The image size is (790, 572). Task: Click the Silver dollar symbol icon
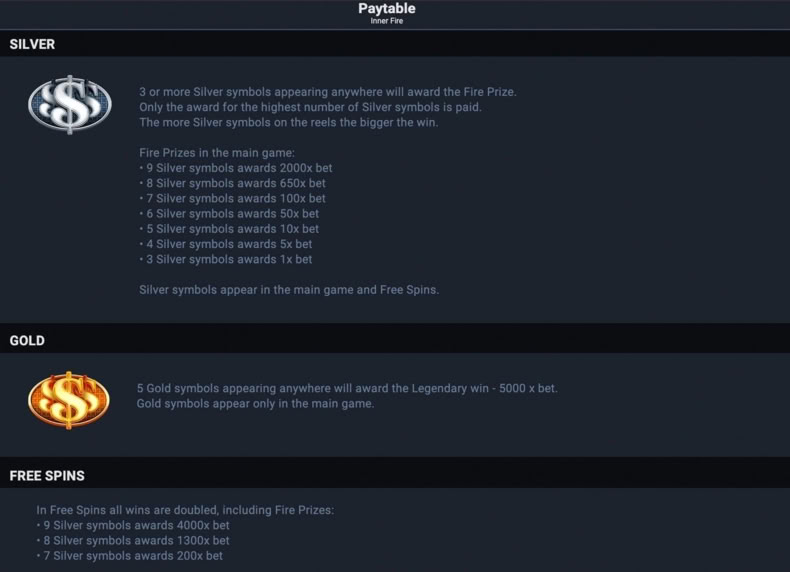[x=70, y=104]
